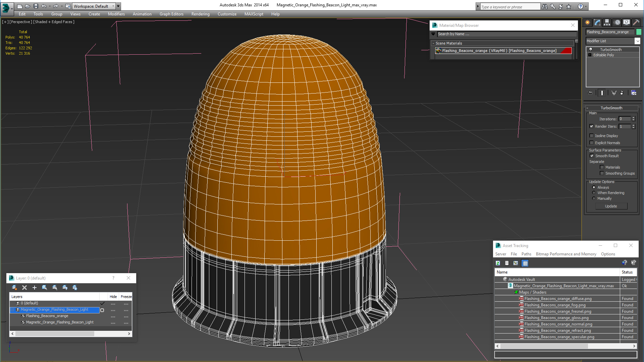Click Create New Layer icon in Layer dialog
644x362 pixels.
[x=14, y=288]
